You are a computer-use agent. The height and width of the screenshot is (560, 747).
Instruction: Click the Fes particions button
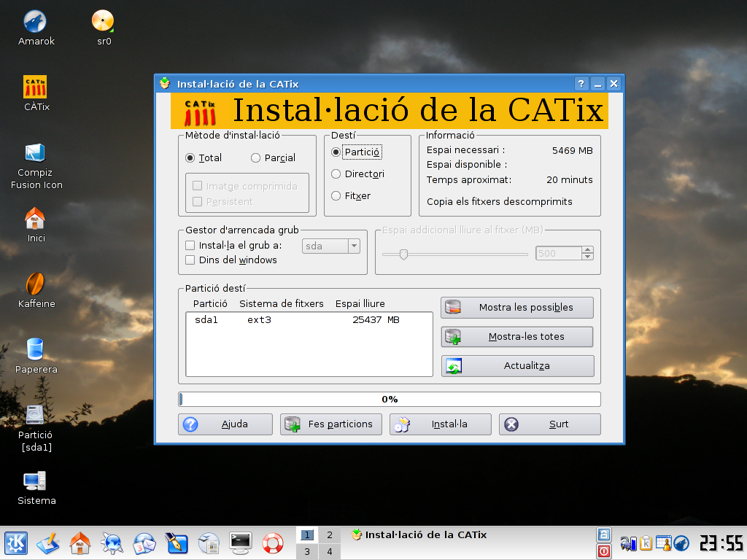click(x=331, y=424)
